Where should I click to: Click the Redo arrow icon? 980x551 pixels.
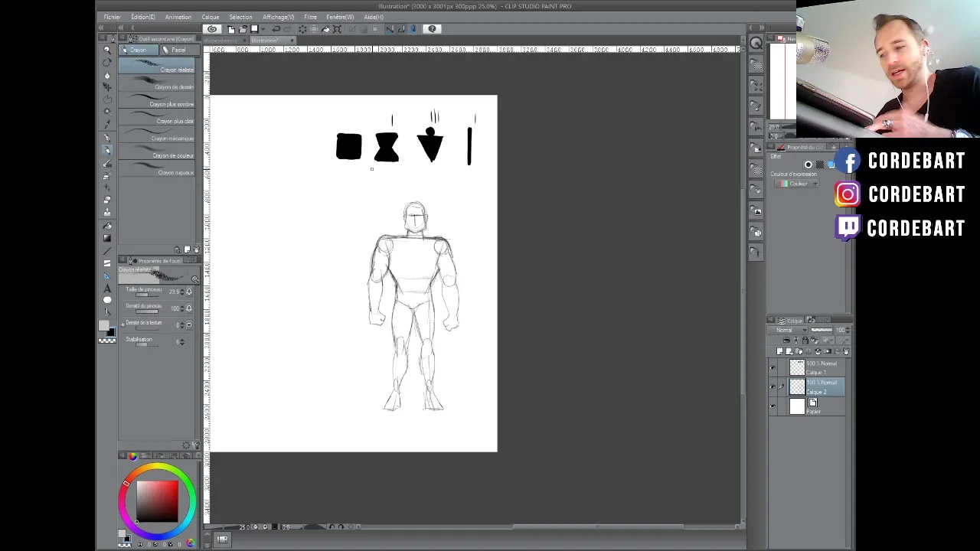pyautogui.click(x=287, y=29)
